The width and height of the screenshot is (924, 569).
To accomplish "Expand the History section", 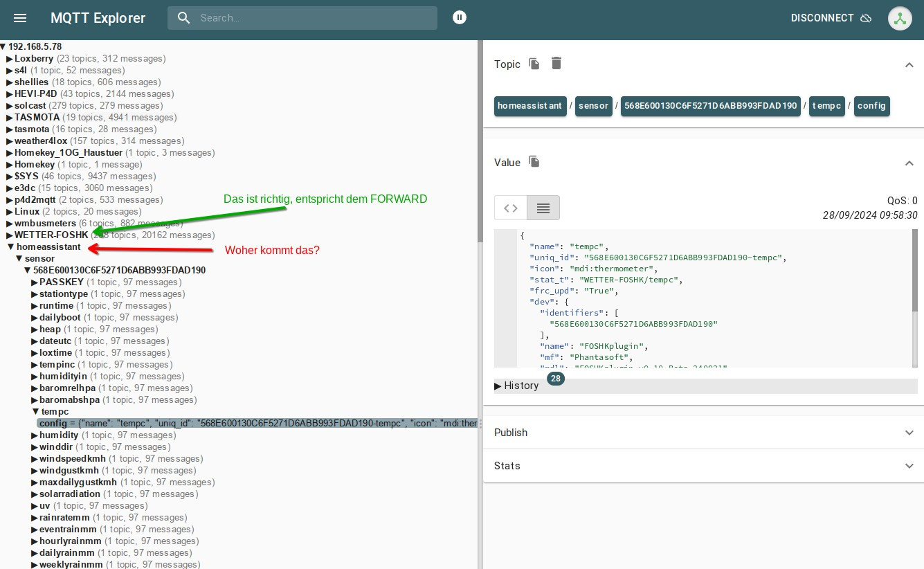I will tap(516, 386).
